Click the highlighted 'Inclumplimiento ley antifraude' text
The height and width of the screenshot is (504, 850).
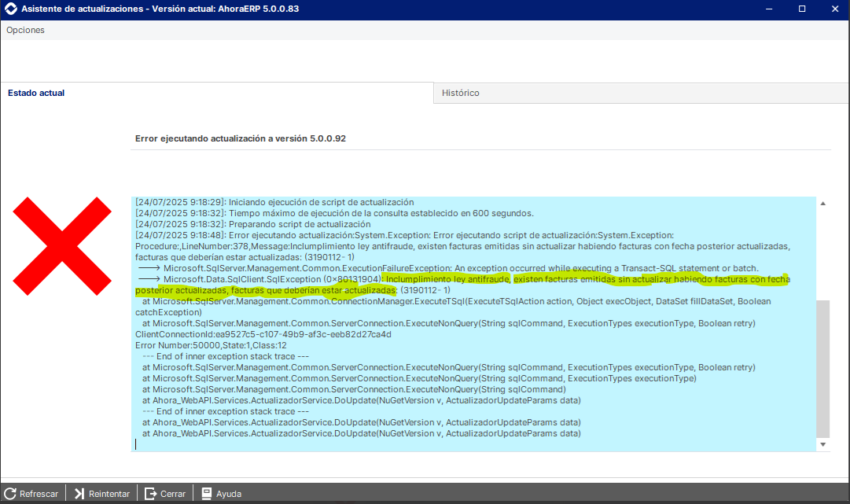pyautogui.click(x=447, y=279)
